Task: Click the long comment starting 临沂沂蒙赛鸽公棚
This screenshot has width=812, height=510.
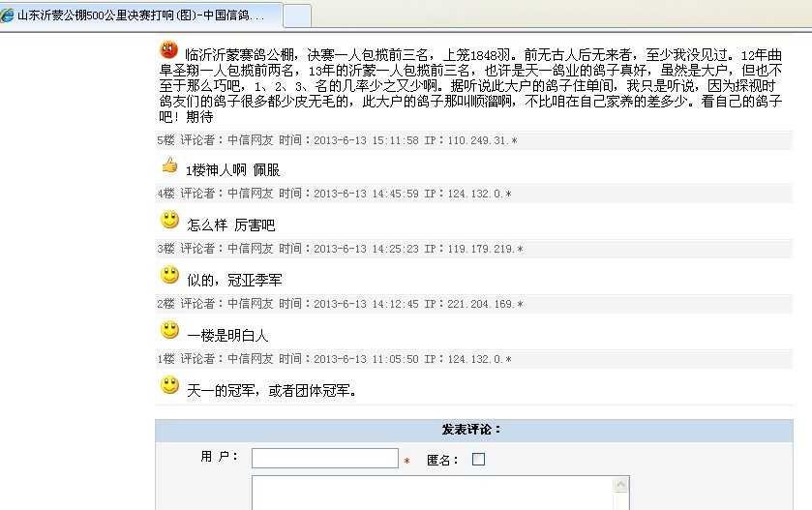Action: (470, 86)
